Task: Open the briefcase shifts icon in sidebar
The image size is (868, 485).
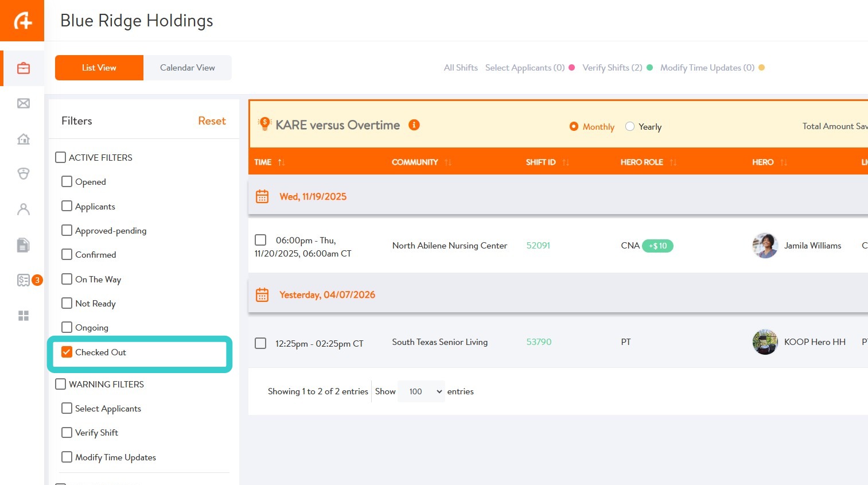Action: tap(24, 68)
